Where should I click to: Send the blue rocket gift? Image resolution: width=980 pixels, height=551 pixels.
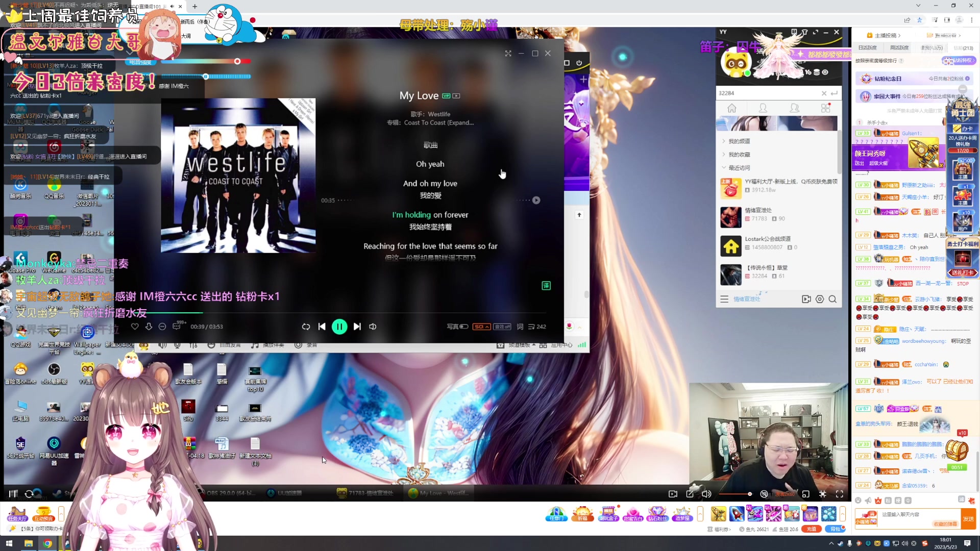click(737, 514)
